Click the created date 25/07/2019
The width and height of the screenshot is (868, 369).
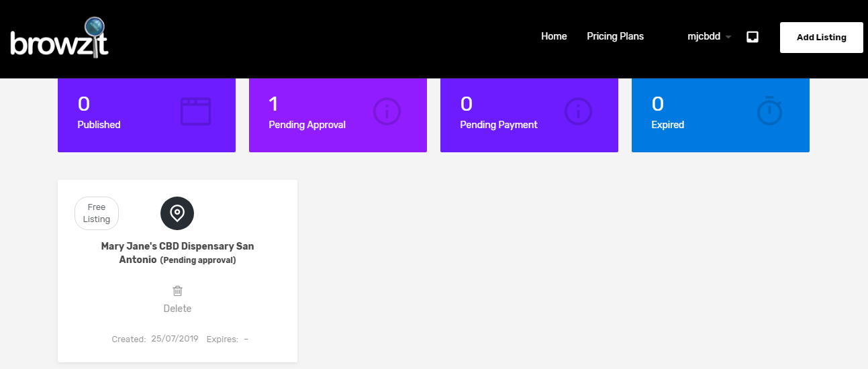tap(175, 339)
